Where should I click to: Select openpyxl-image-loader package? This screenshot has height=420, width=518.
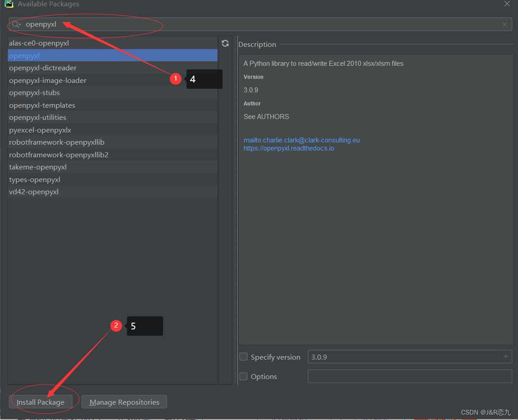tap(113, 80)
